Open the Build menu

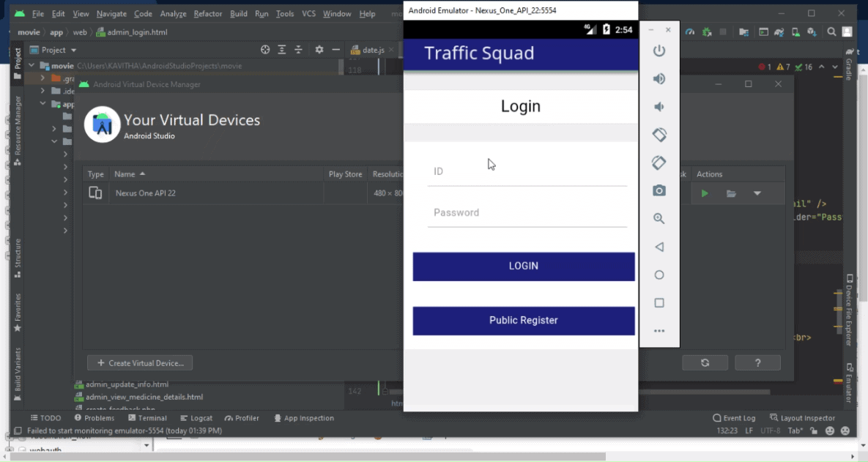(x=238, y=13)
